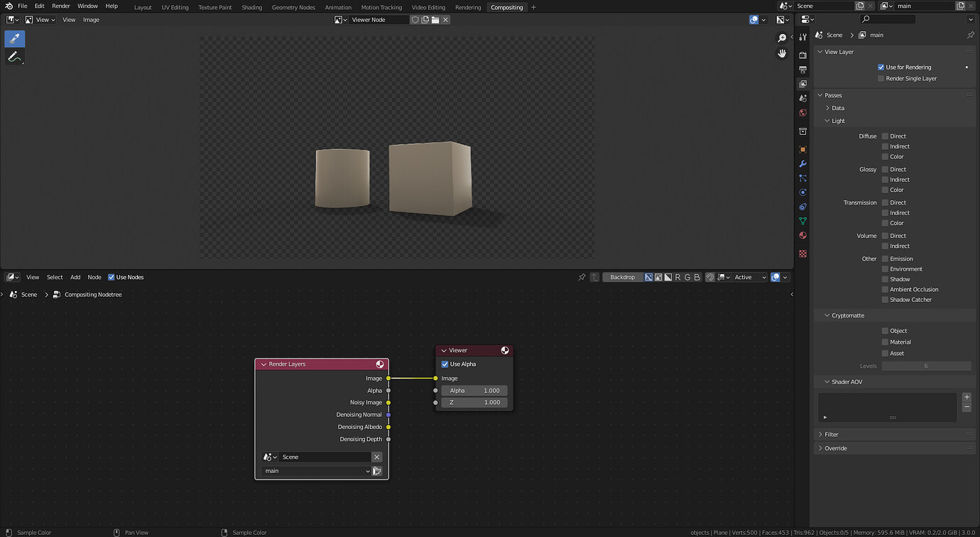The image size is (980, 537).
Task: Add a Shader AOV with plus button
Action: 967,397
